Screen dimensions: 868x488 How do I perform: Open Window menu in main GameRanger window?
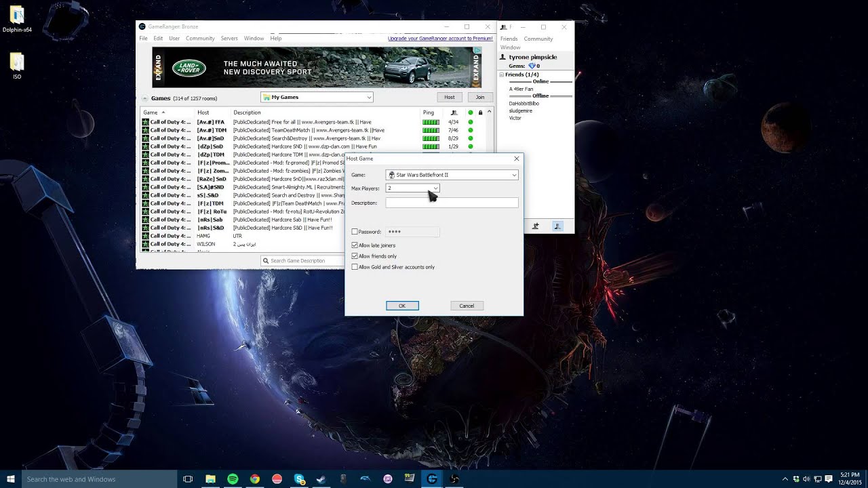[254, 39]
